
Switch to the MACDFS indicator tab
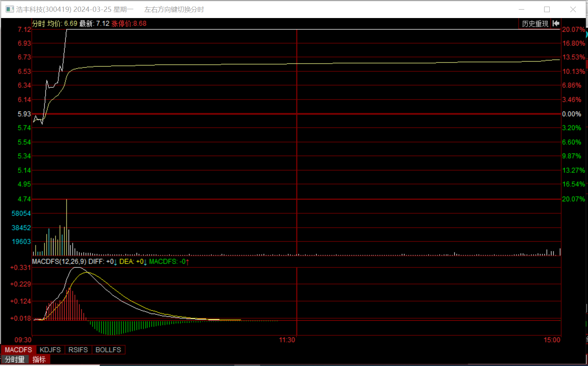(18, 350)
